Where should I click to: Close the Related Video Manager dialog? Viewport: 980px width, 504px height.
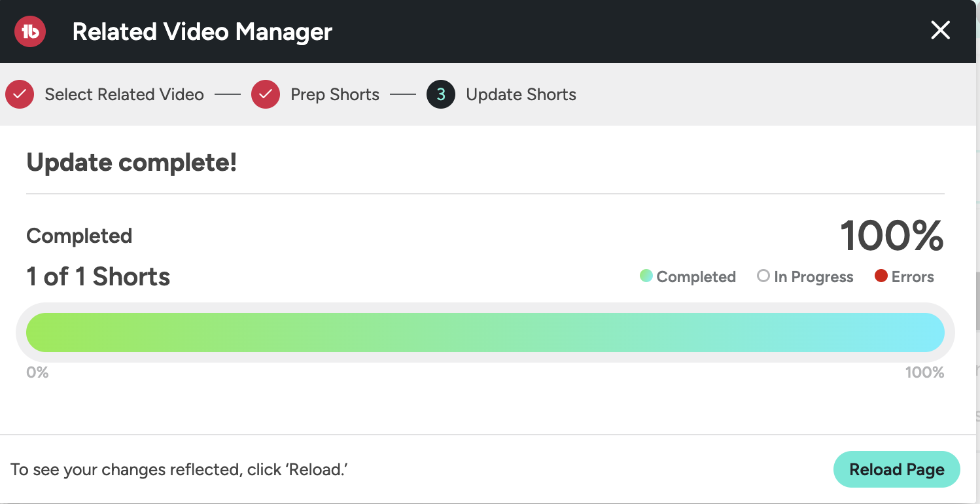point(940,30)
